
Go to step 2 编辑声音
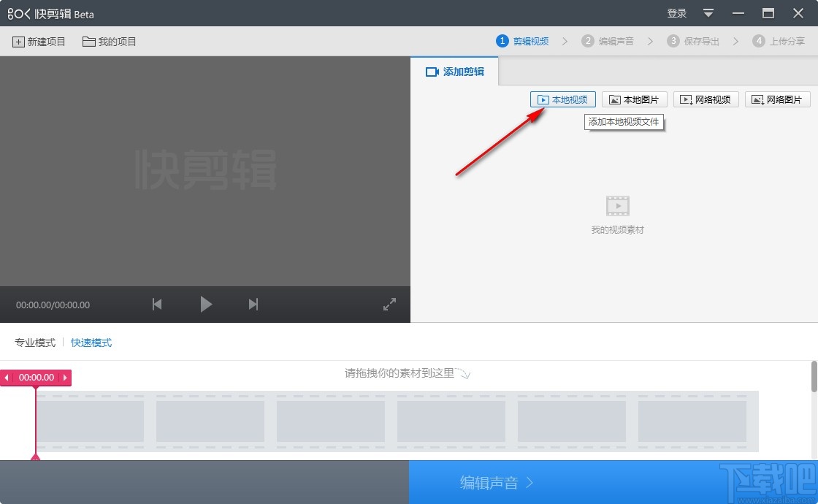tap(608, 41)
